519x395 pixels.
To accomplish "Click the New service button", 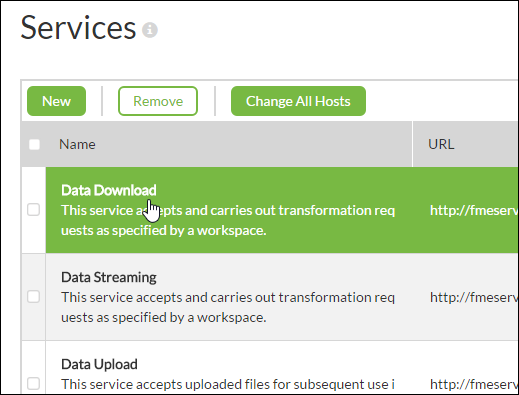I will click(x=56, y=101).
